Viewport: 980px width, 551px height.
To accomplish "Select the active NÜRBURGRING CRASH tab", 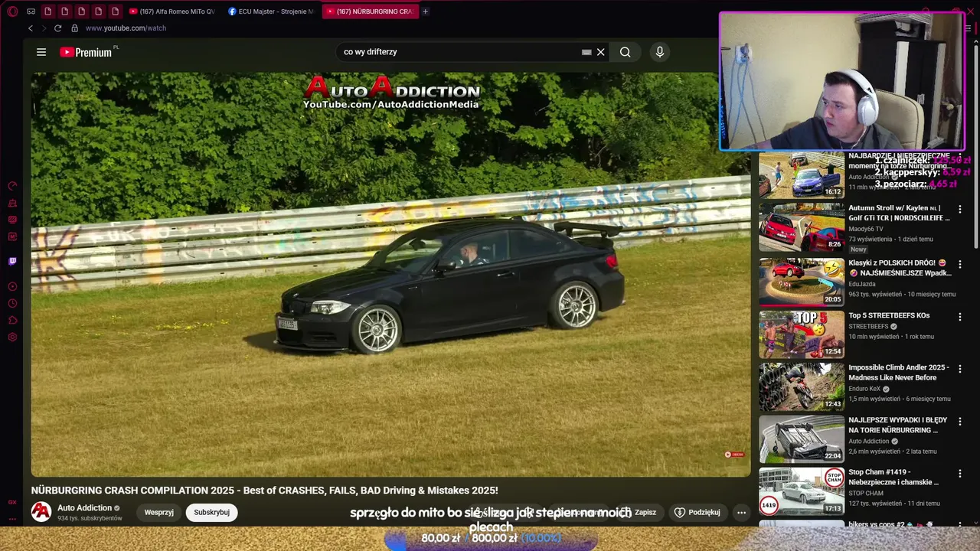I will pos(370,11).
